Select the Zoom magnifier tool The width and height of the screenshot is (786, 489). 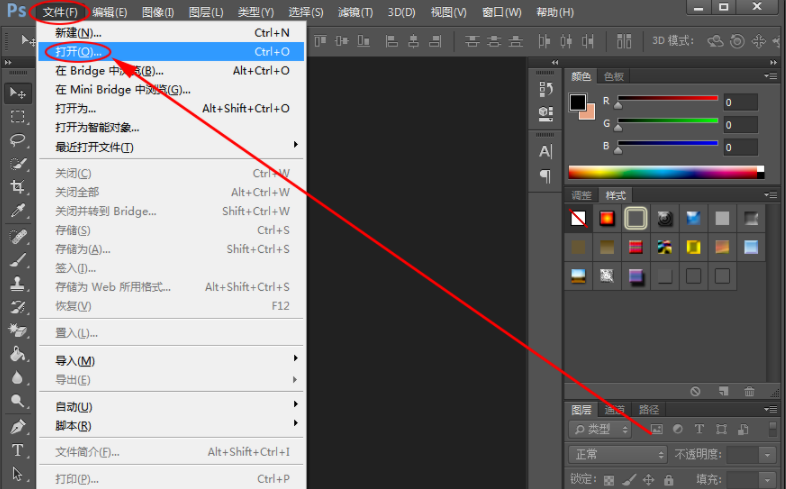[17, 401]
